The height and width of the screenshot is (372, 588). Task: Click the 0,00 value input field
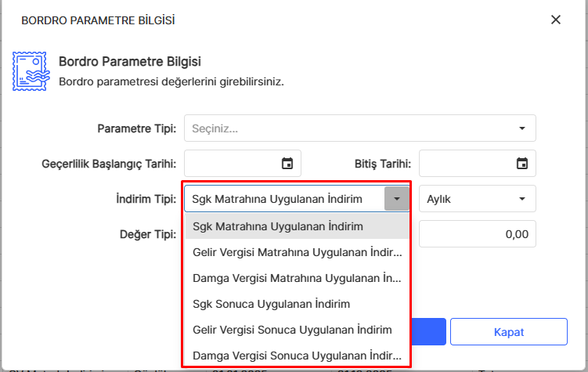(x=478, y=233)
